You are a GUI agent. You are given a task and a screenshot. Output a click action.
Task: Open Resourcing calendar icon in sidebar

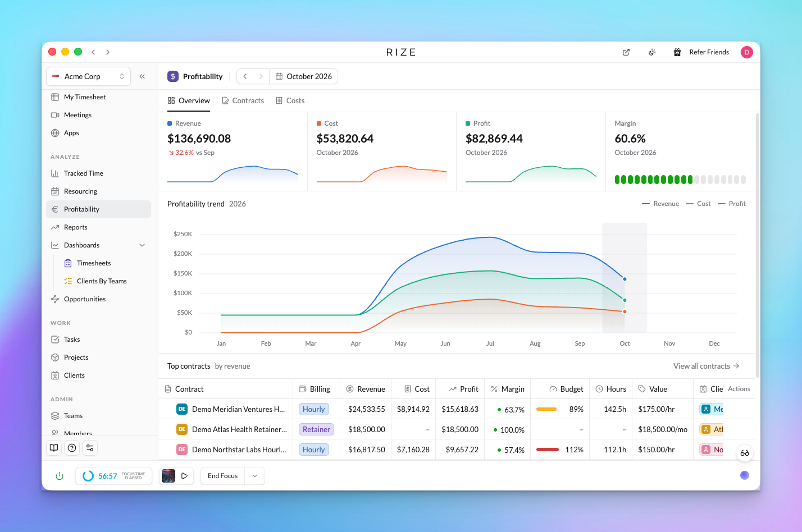pyautogui.click(x=55, y=191)
